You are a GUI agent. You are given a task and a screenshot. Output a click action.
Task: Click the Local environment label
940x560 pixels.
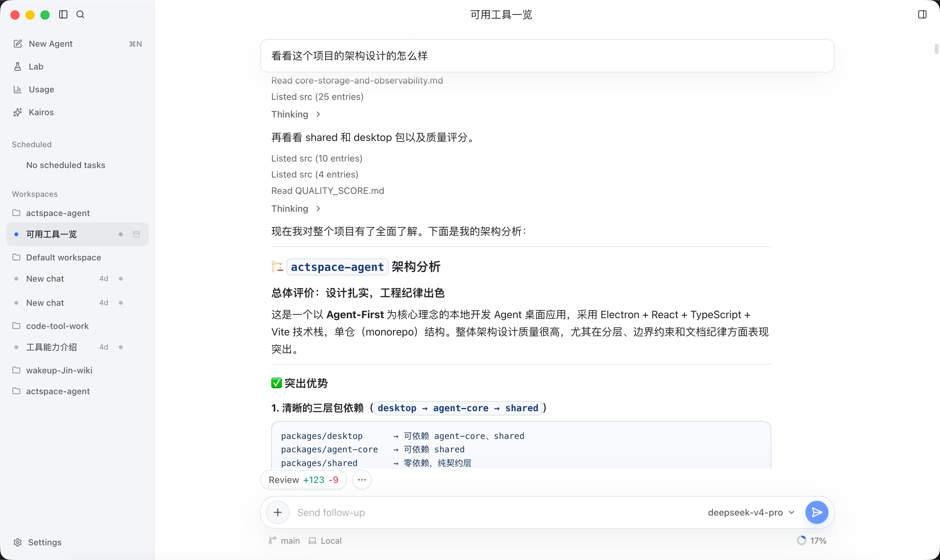[x=331, y=541]
